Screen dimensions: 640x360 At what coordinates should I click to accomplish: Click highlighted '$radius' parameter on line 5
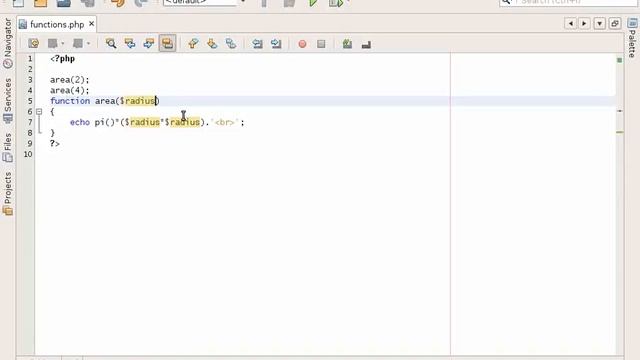138,101
